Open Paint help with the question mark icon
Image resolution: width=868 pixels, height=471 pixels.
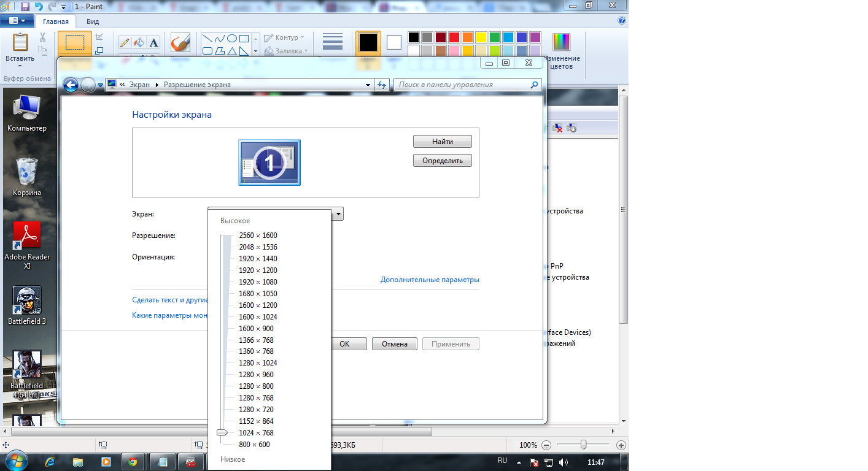tap(622, 20)
